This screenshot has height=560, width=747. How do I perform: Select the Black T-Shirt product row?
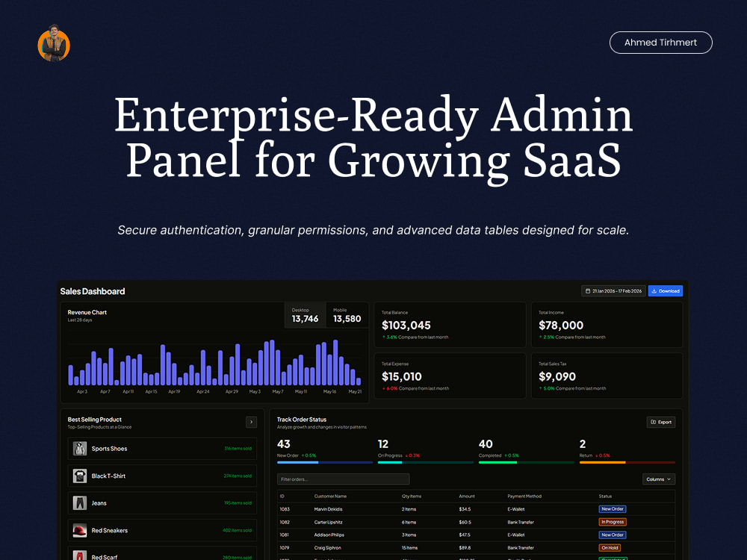coord(162,476)
